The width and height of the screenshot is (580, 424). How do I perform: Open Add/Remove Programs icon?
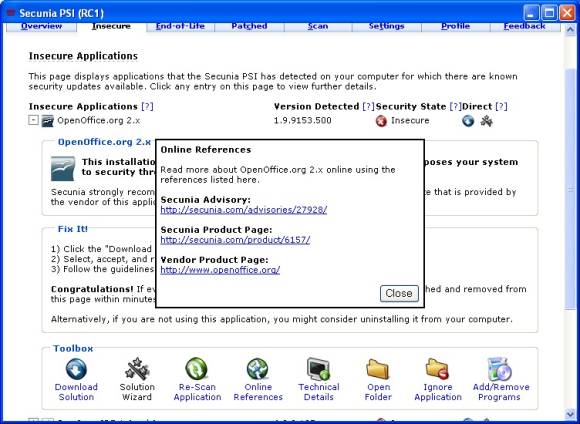point(500,369)
